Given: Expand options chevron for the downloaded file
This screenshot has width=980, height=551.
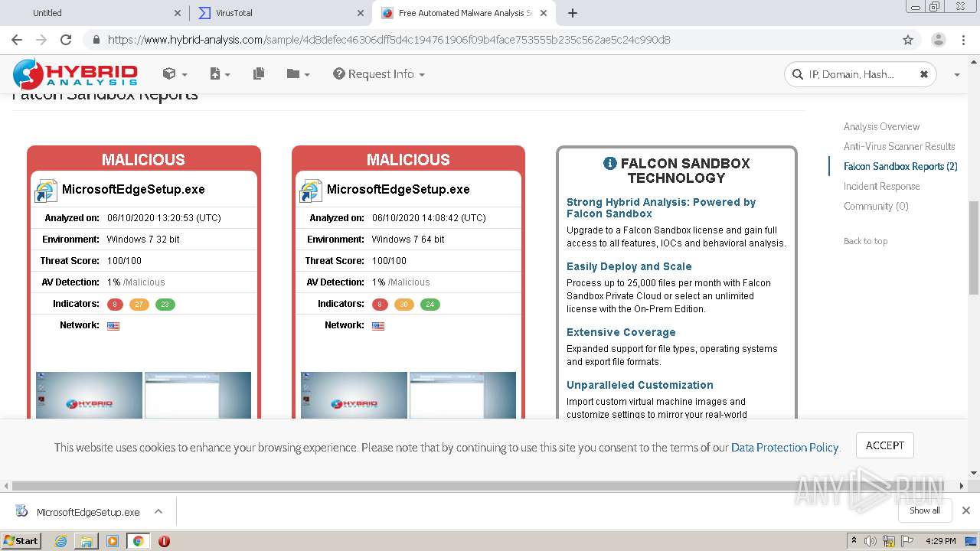Looking at the screenshot, I should coord(158,511).
